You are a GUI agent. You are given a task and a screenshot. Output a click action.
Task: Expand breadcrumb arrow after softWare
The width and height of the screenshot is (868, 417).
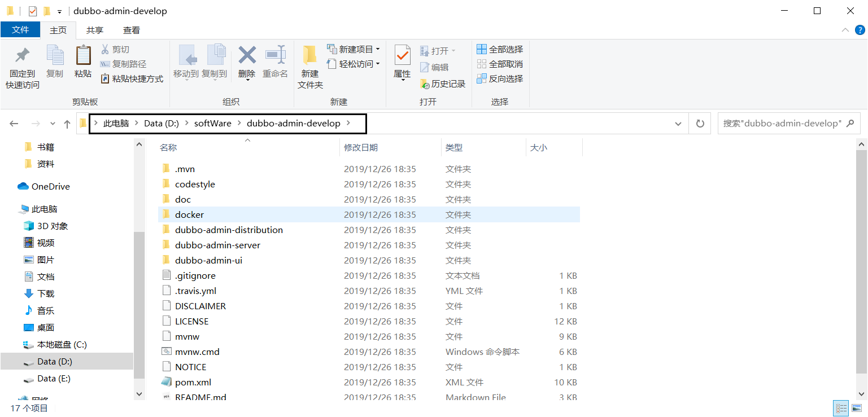(239, 123)
